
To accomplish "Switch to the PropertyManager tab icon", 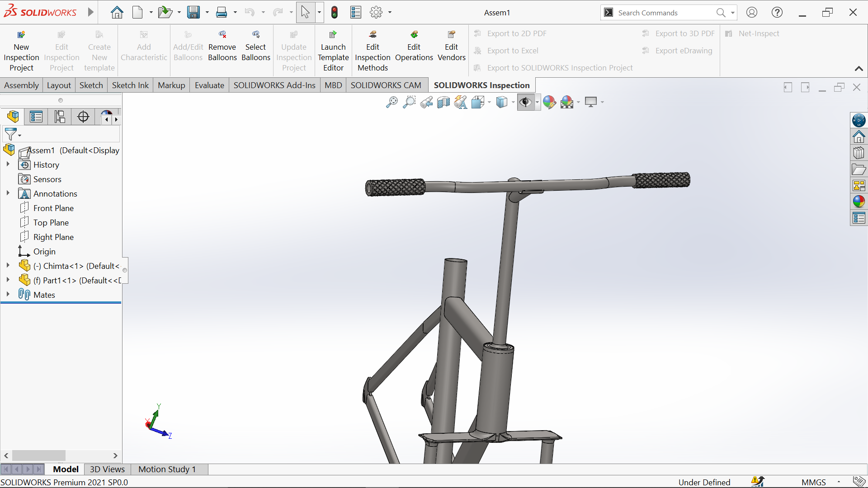I will 36,117.
